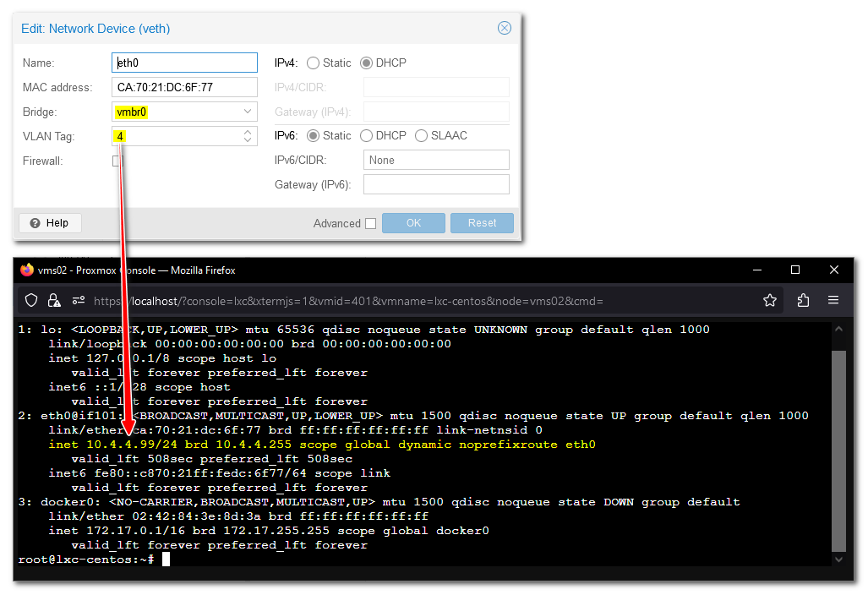Open the Firefox hamburger application menu
Viewport: 868px width, 595px height.
pyautogui.click(x=833, y=300)
